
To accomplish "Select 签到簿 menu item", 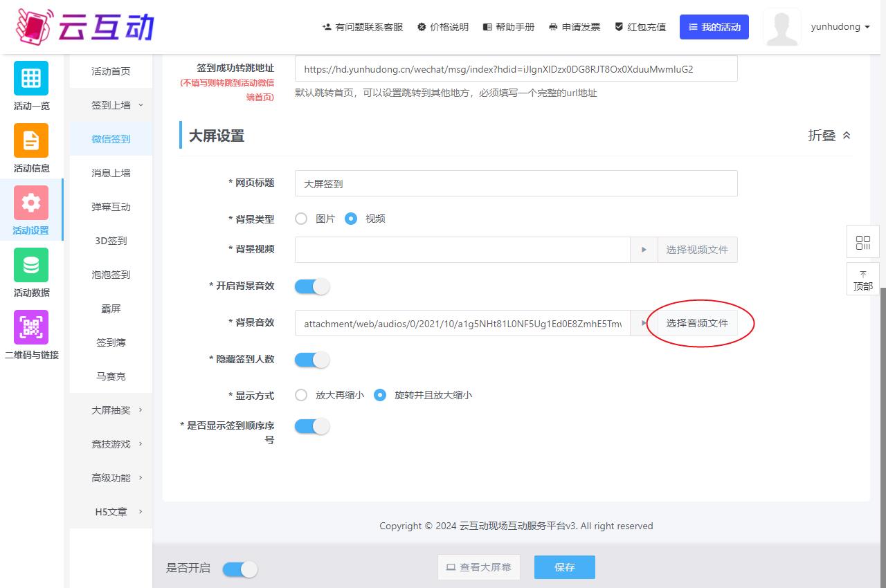I will coord(111,342).
